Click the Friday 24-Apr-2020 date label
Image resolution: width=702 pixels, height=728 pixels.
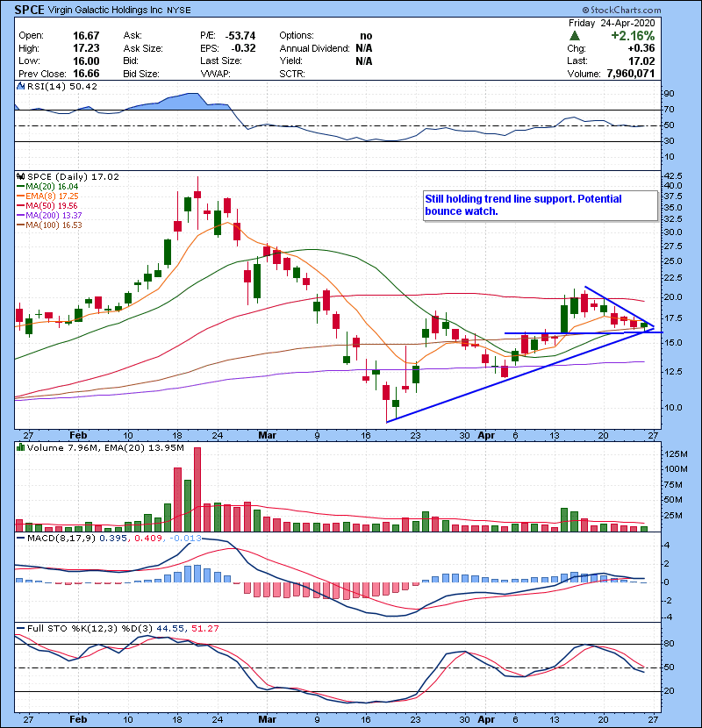coord(612,23)
